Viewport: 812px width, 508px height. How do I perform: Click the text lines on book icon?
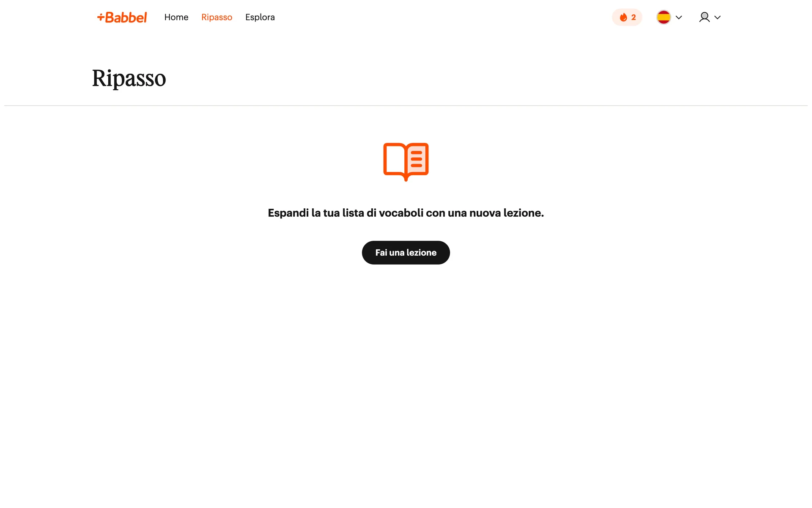[417, 159]
